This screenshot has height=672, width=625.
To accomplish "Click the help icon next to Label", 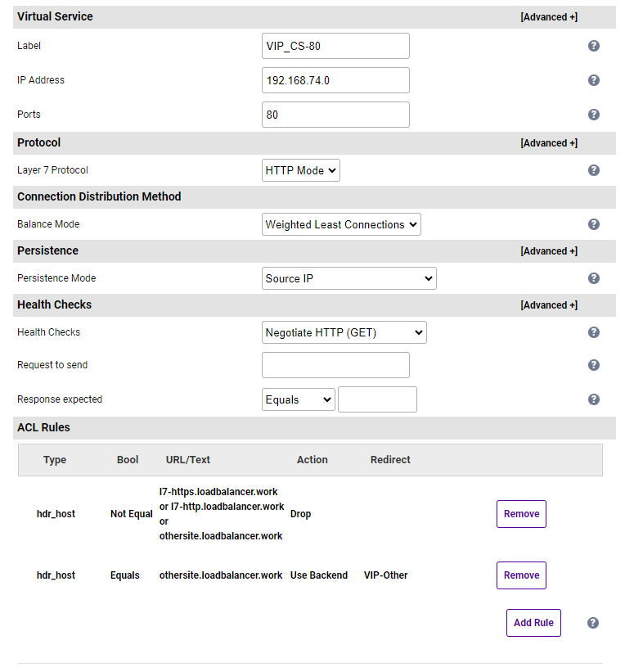I will (594, 46).
